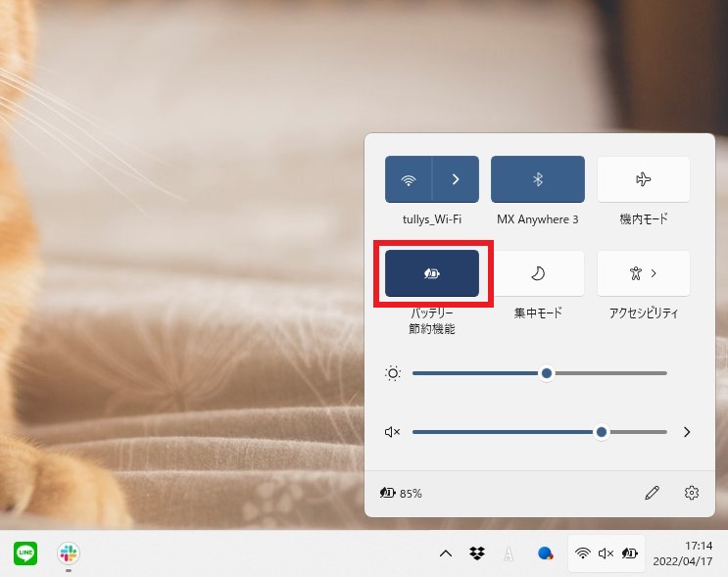Open battery settings via 85% indicator
Screen dimensions: 728x577
401,493
